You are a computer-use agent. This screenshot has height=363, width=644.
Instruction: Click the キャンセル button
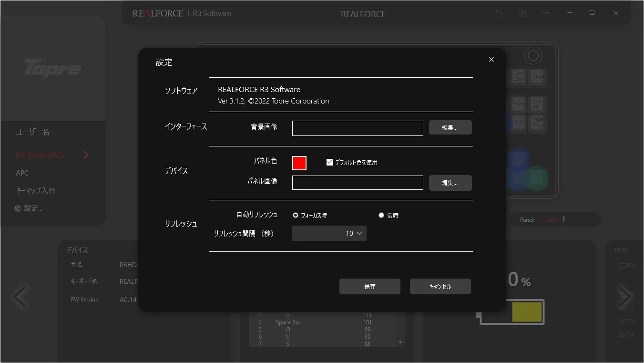tap(440, 287)
